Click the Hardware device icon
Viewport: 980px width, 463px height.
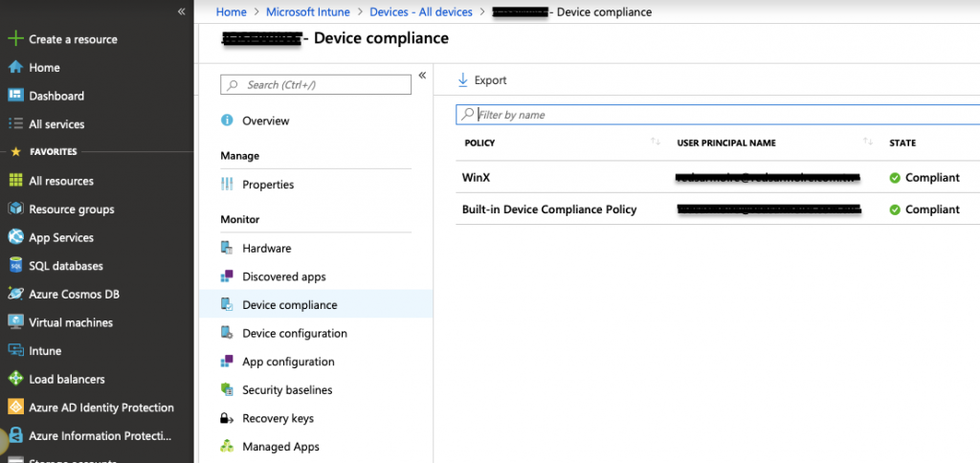[x=228, y=248]
